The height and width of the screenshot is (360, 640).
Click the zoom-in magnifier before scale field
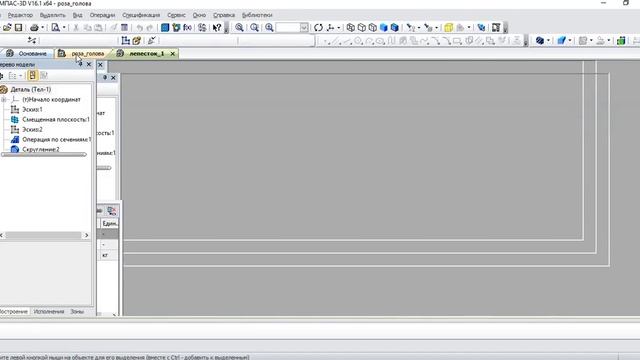269,28
